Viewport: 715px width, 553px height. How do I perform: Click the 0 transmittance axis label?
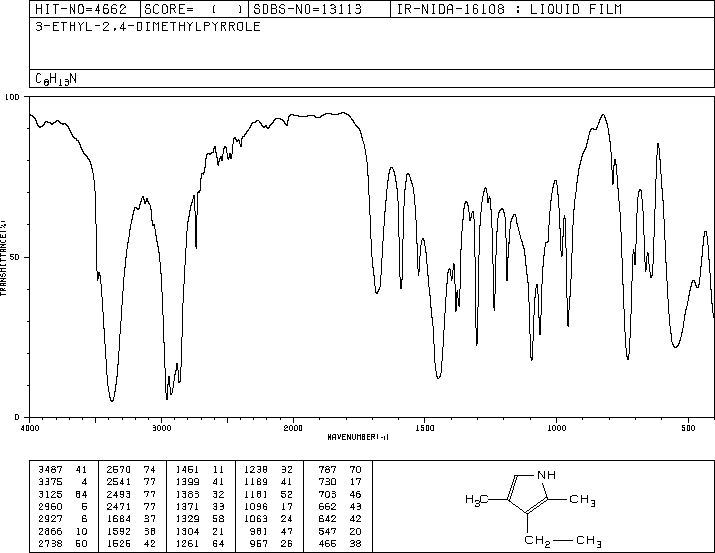17,417
